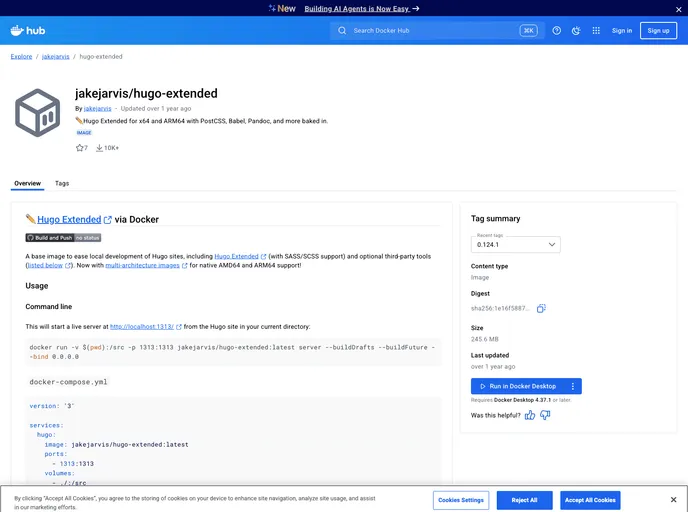
Task: Click external link icon after localhost URL
Action: point(179,327)
